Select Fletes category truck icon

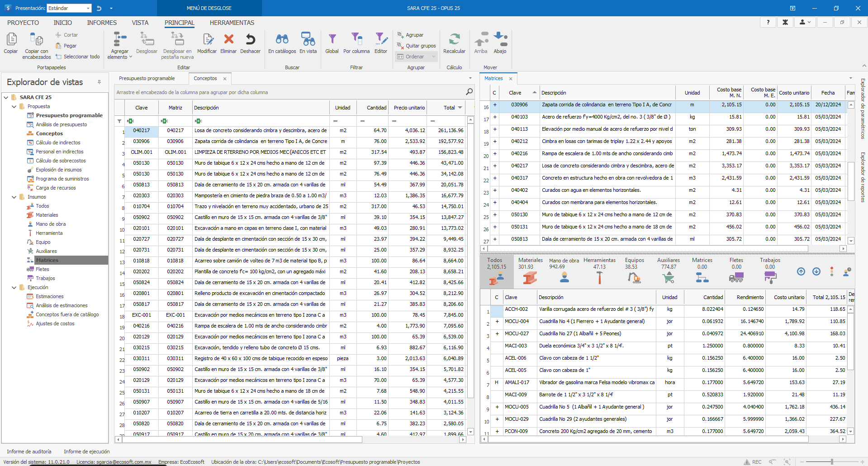click(x=736, y=278)
